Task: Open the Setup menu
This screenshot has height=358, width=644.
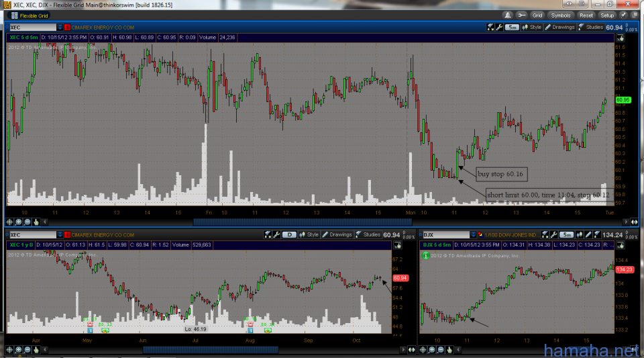Action: pos(607,15)
